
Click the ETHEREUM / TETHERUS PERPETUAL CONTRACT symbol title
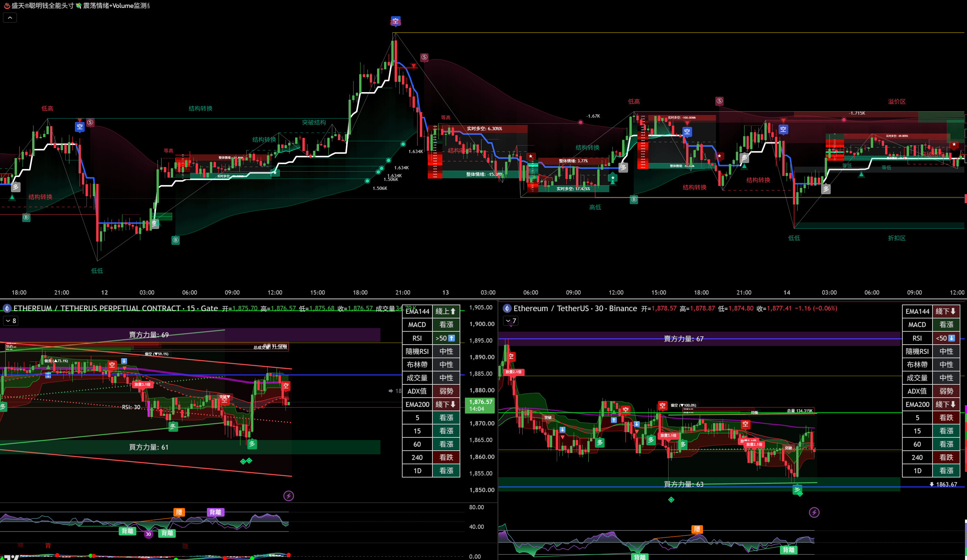(x=97, y=308)
